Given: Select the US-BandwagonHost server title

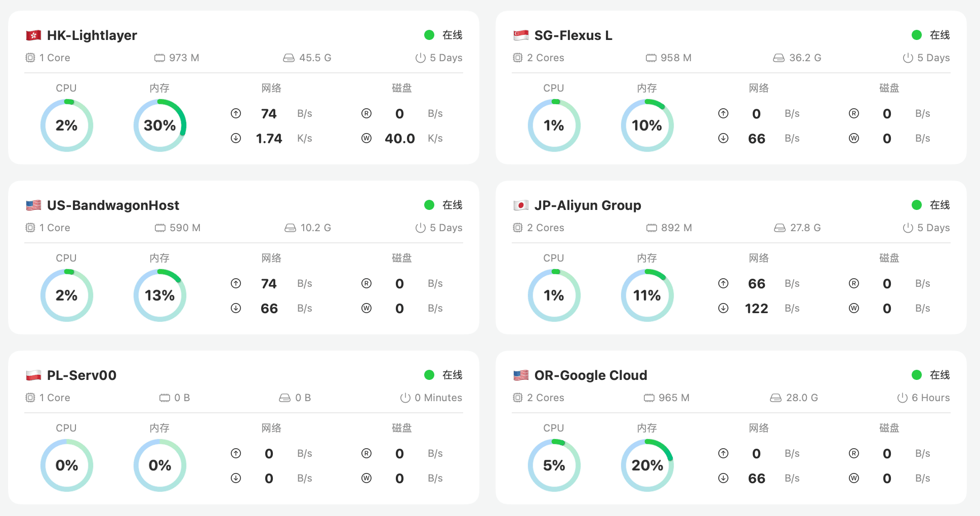Looking at the screenshot, I should (113, 205).
